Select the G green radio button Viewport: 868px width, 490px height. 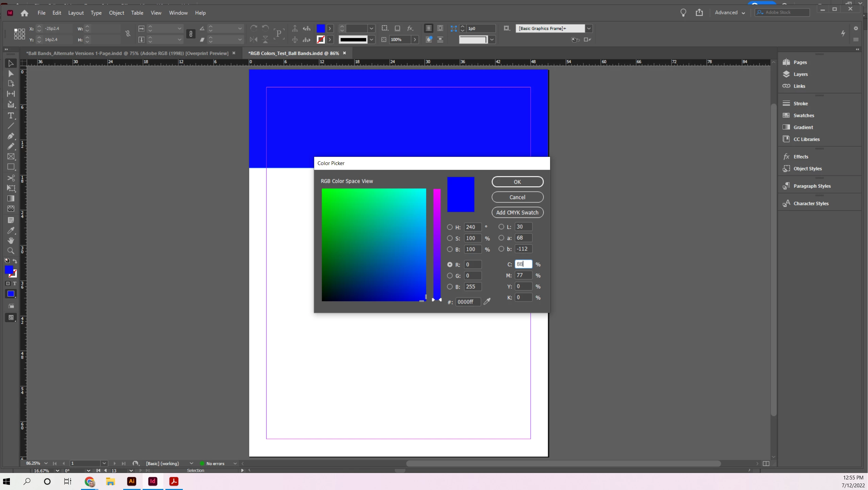pyautogui.click(x=450, y=276)
